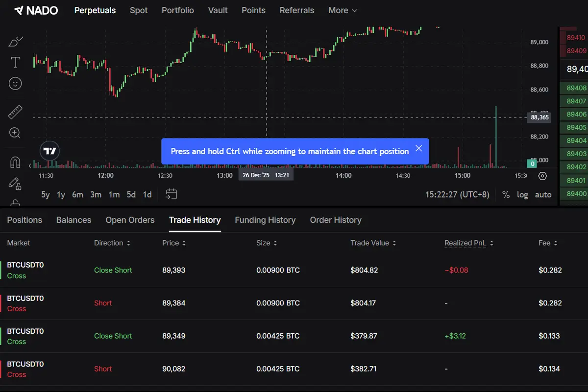Set chart range to 1d

coord(147,195)
